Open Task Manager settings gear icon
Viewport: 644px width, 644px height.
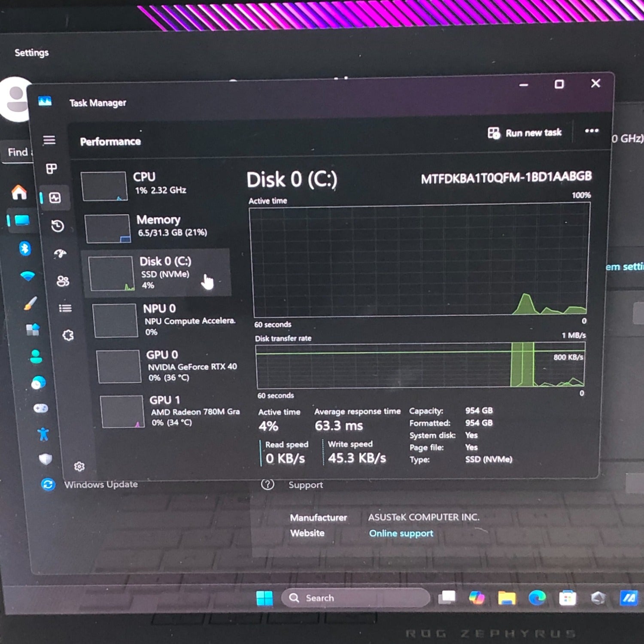(79, 466)
